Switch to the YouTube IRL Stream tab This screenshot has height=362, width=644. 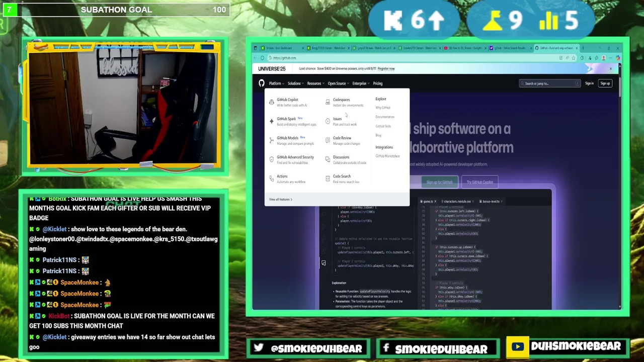pyautogui.click(x=465, y=48)
